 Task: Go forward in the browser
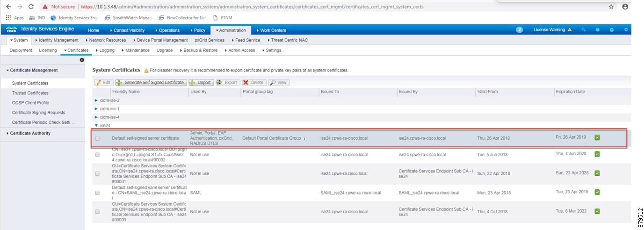click(20, 7)
